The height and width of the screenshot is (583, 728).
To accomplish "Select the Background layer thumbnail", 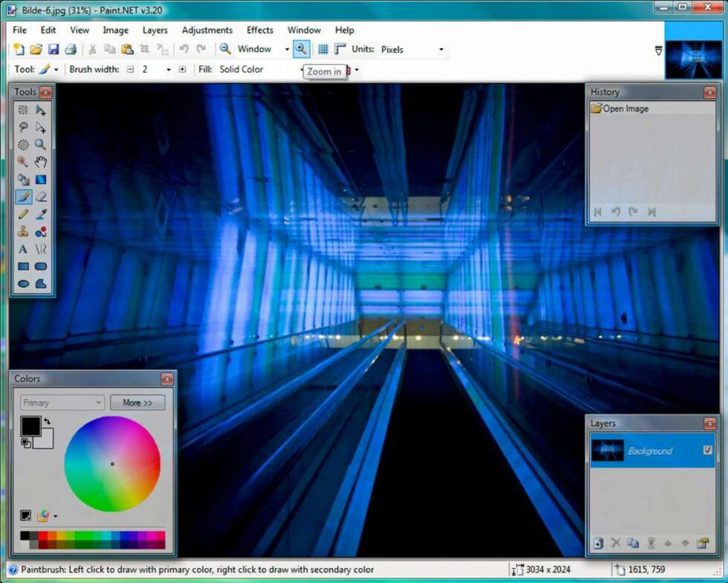I will tap(608, 450).
